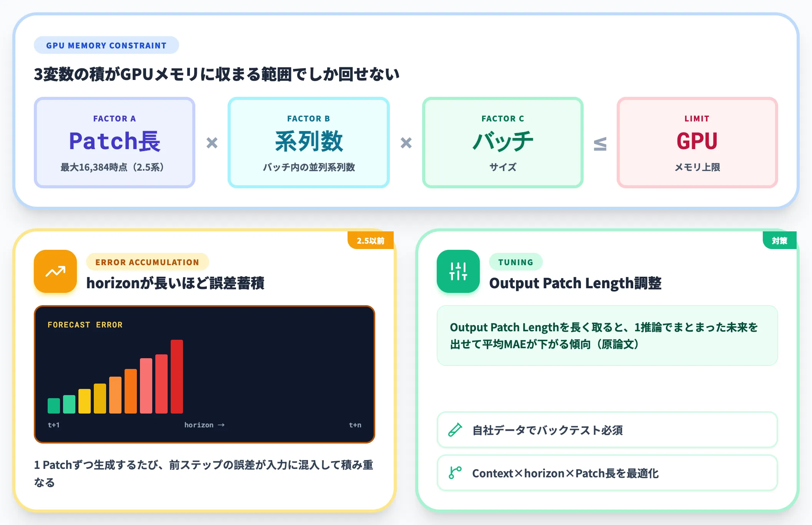812x525 pixels.
Task: Click the TUNING badge
Action: (516, 262)
